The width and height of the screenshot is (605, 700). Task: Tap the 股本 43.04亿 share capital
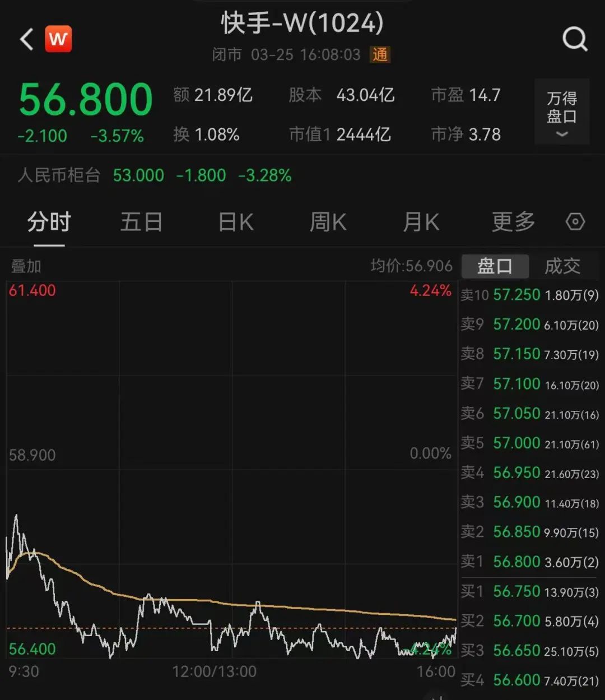coord(342,95)
